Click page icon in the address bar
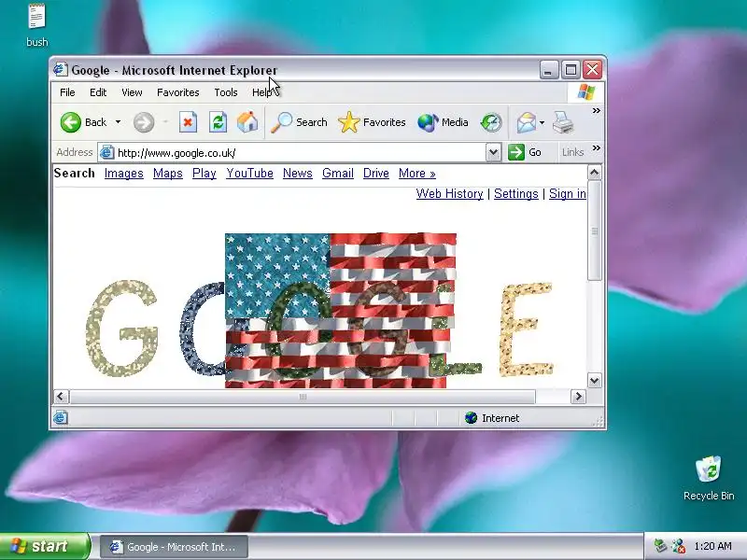This screenshot has width=747, height=560. pos(106,152)
